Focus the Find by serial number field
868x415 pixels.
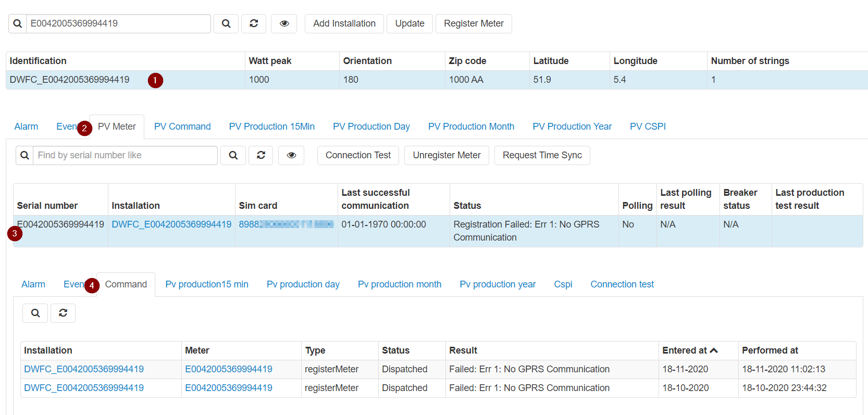point(125,155)
